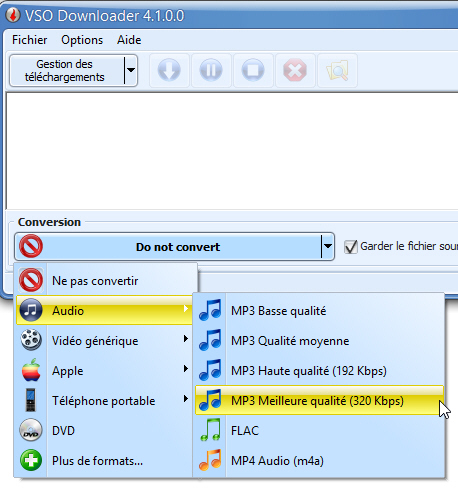The image size is (458, 490).
Task: Choose MP3 Basse qualité option
Action: click(319, 310)
